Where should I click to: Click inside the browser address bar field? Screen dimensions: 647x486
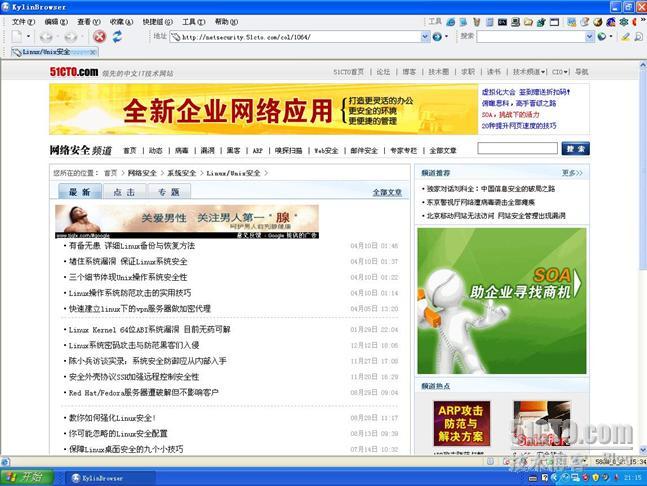[x=295, y=37]
